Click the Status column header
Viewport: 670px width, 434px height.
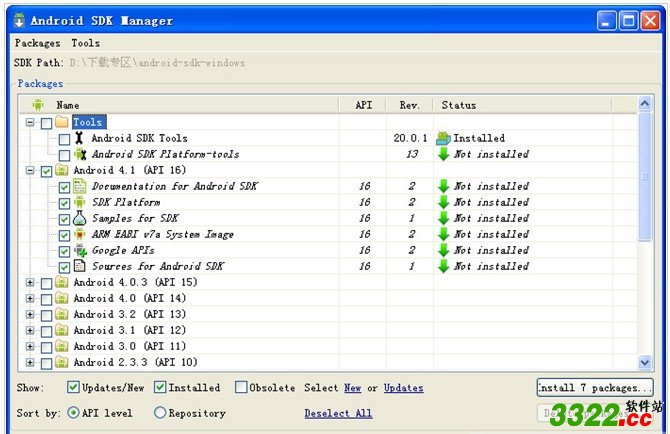click(523, 105)
